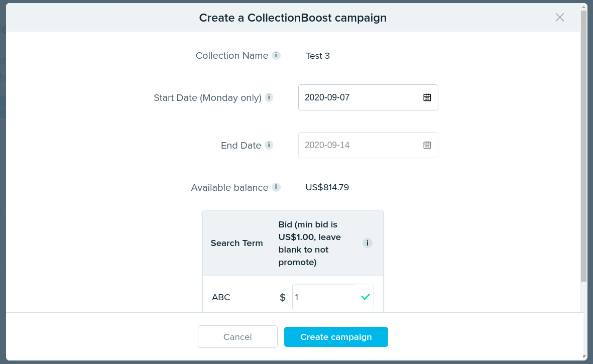Dismiss the dialog with the X icon
This screenshot has height=364, width=593.
tap(559, 17)
